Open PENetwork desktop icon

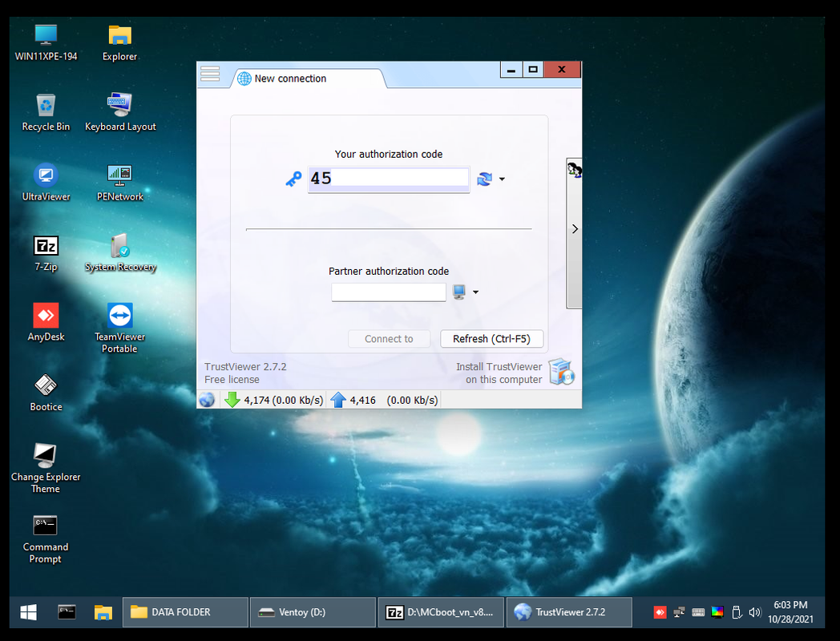120,183
